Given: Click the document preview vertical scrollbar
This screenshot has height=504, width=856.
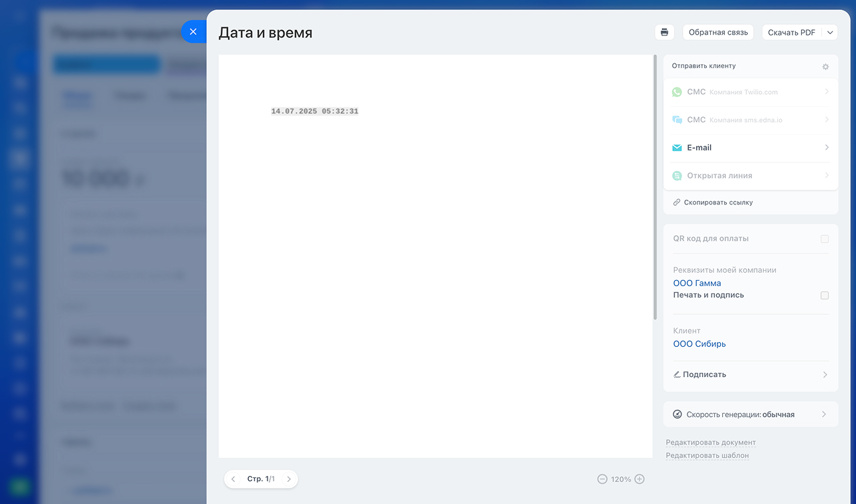Looking at the screenshot, I should pyautogui.click(x=655, y=187).
